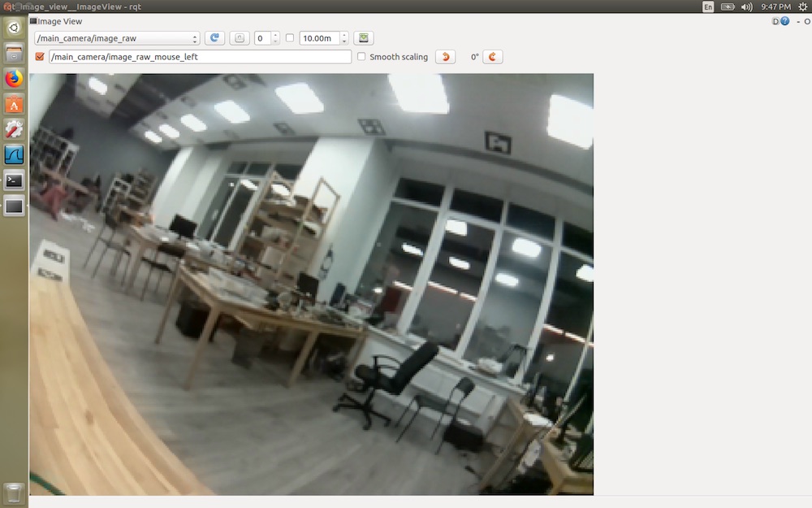Click the image capture icon beside the refresh button
The height and width of the screenshot is (508, 812).
pyautogui.click(x=240, y=37)
